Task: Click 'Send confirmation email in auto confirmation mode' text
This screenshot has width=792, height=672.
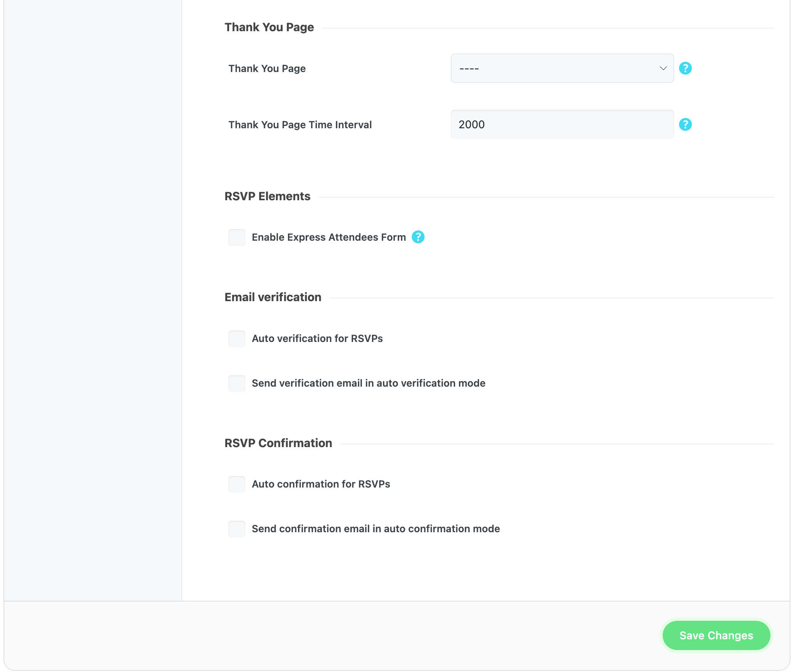Action: (x=375, y=529)
